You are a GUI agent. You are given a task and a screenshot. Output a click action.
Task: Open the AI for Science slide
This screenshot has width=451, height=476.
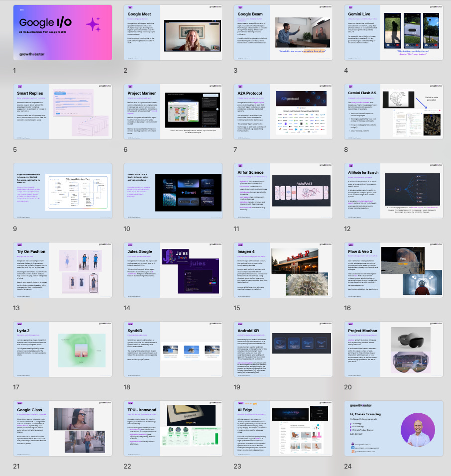283,191
